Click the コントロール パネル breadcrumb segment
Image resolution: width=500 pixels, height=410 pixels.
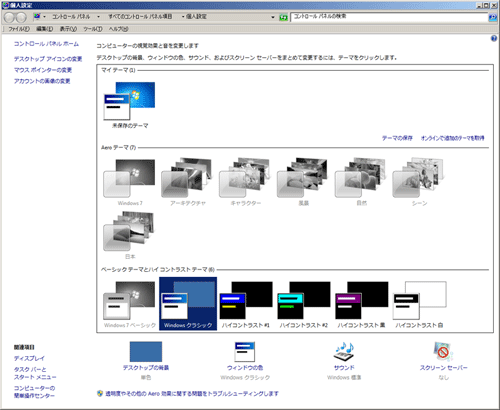click(71, 17)
